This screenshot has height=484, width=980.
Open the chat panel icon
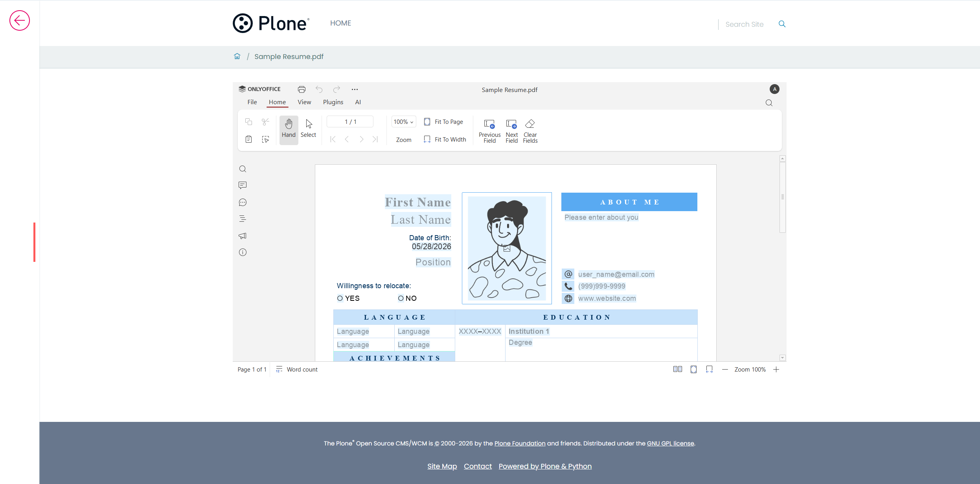pyautogui.click(x=243, y=202)
